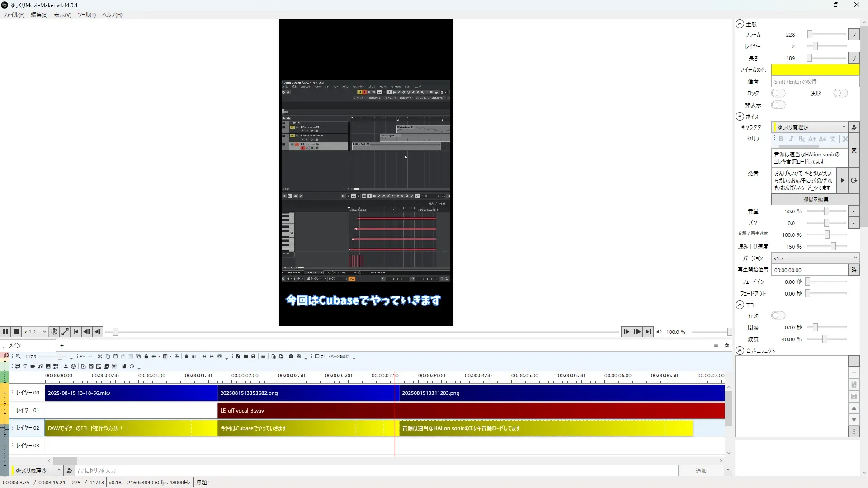This screenshot has height=488, width=868.
Task: Click the lock icon in timeline toolbar
Action: [x=146, y=357]
